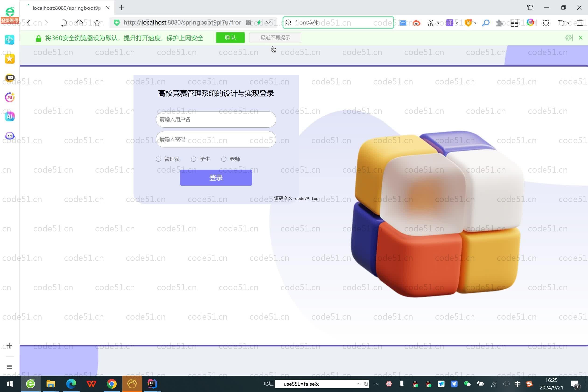Expand the translate tool dropdown arrow
This screenshot has width=588, height=392.
tap(457, 23)
